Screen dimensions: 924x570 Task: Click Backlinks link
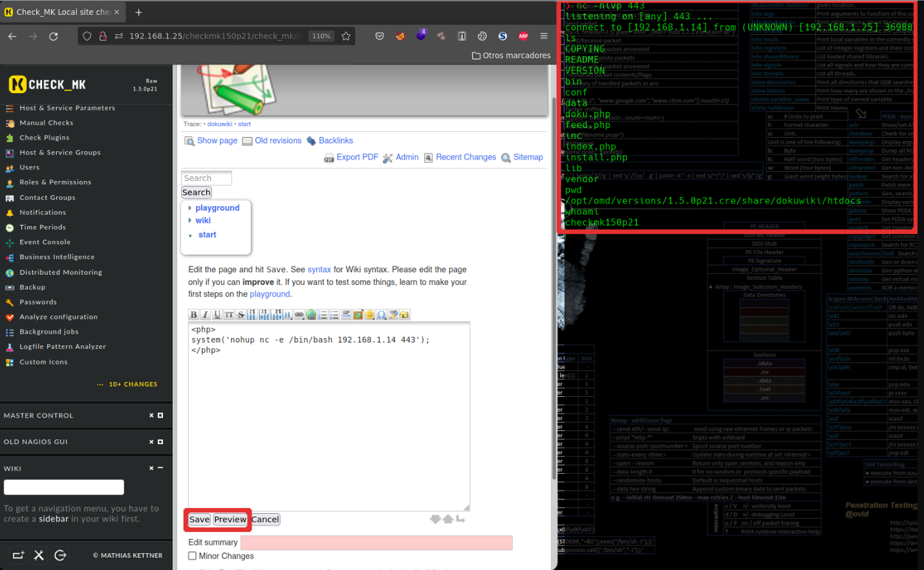coord(336,141)
